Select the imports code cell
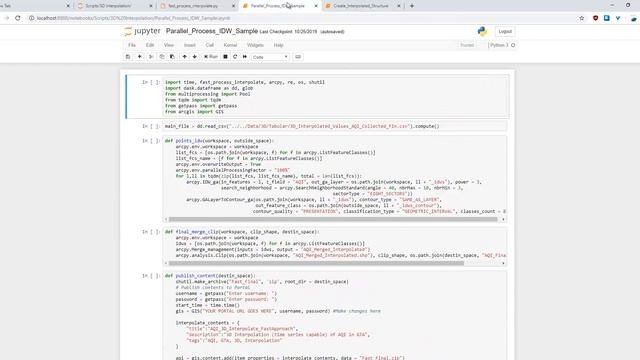The image size is (640, 360). [336, 97]
